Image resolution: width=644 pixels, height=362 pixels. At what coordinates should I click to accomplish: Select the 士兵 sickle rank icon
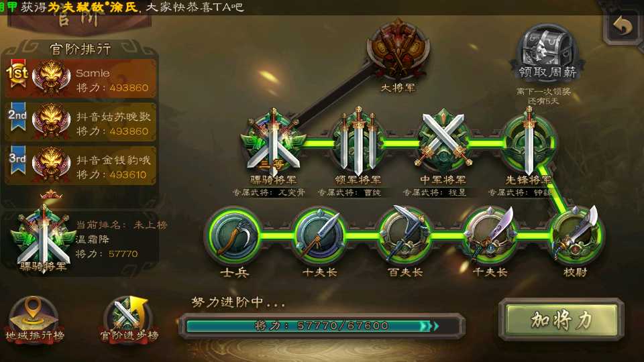click(x=235, y=236)
